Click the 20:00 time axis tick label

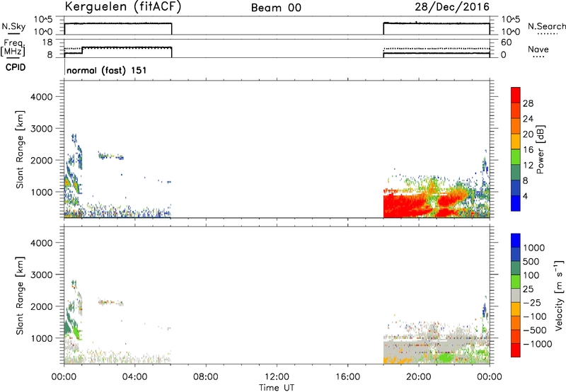(418, 377)
